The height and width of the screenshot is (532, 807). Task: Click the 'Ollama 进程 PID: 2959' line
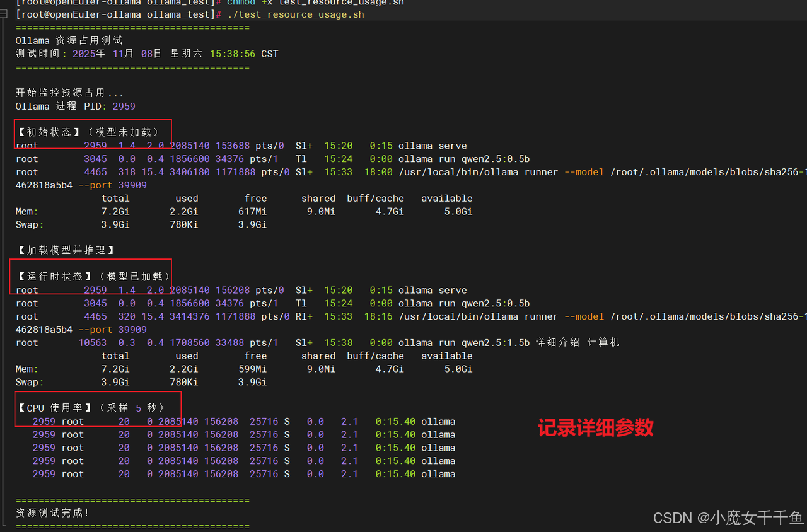[x=76, y=106]
